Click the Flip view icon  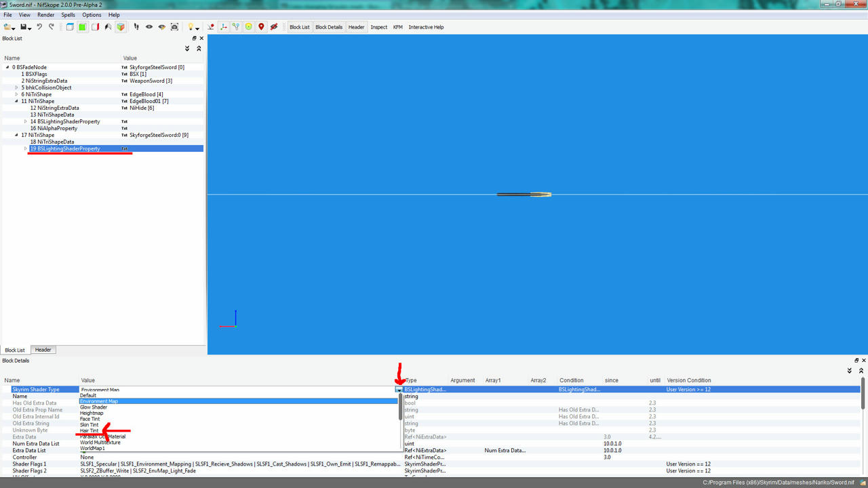(x=108, y=27)
